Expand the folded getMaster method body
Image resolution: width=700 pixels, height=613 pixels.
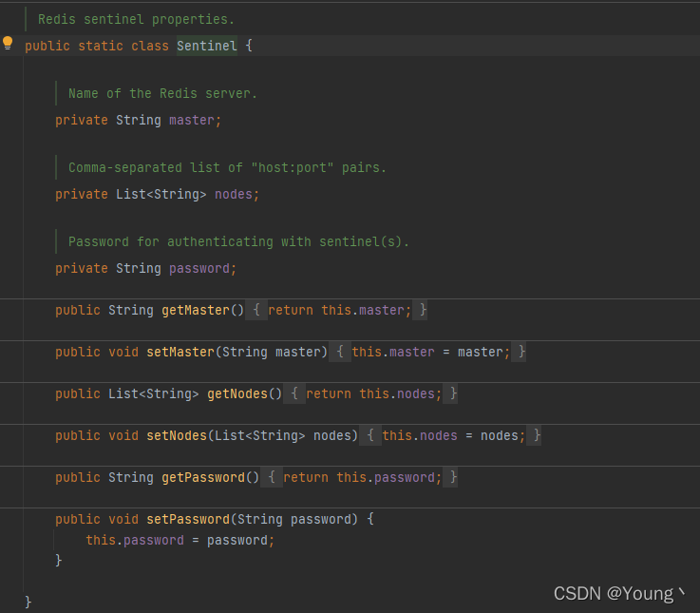pyautogui.click(x=256, y=310)
